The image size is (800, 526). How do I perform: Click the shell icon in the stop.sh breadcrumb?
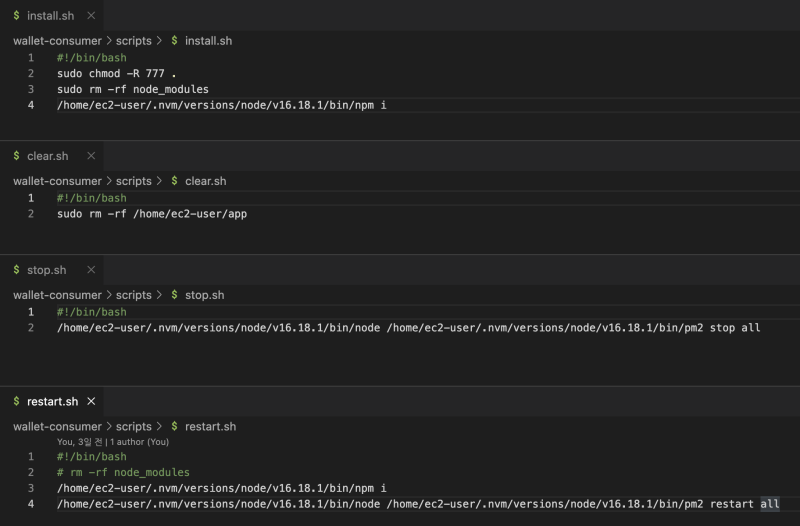click(175, 295)
